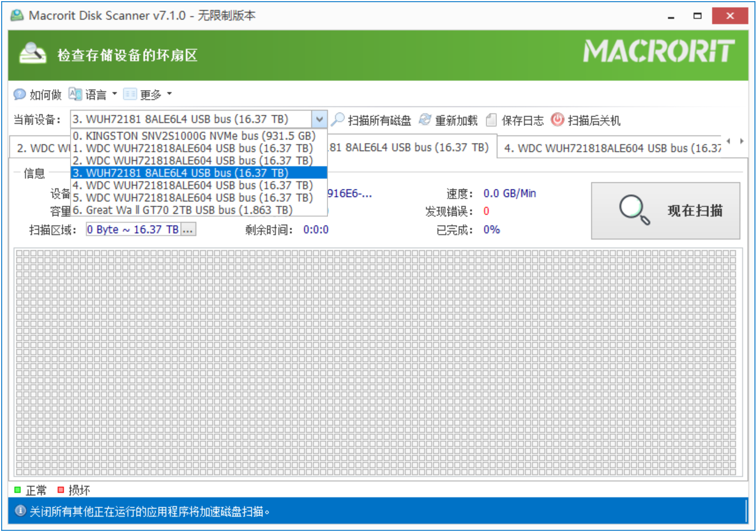Screen dimensions: 756x532
Task: Click the disk magnifier logo in header
Action: [x=32, y=54]
